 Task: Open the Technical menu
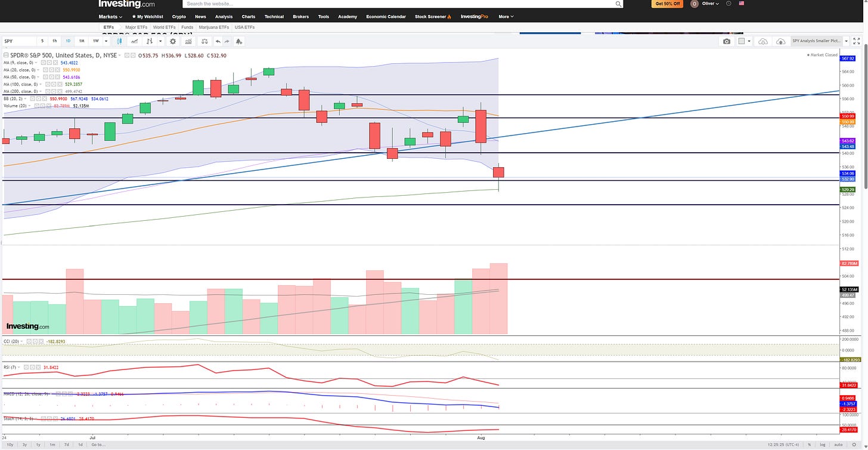click(x=274, y=17)
